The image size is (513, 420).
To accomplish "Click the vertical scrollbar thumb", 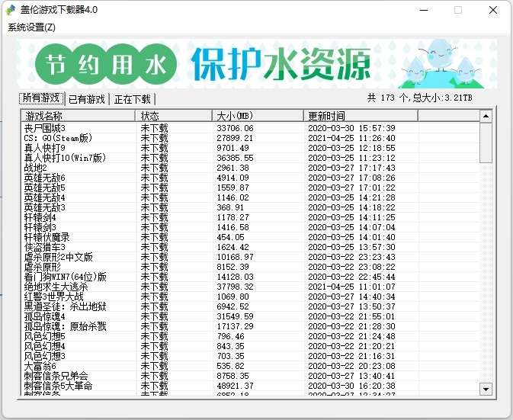I will pyautogui.click(x=486, y=143).
